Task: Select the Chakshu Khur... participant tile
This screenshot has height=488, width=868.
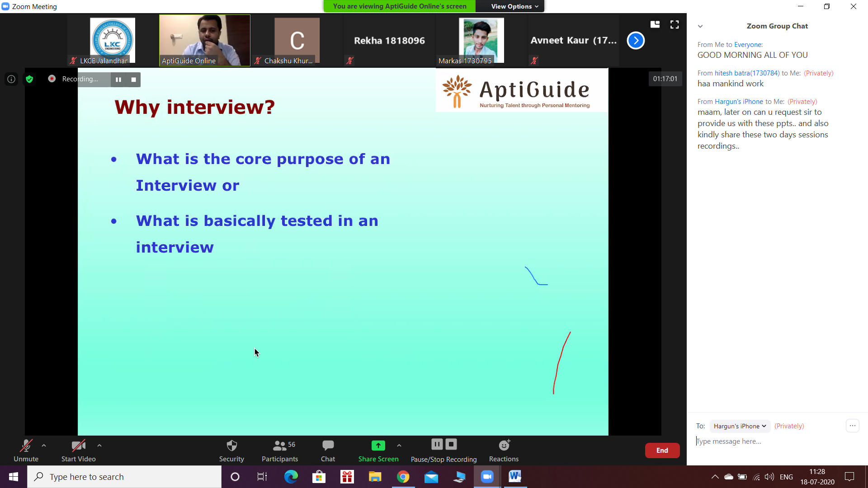Action: tap(297, 41)
